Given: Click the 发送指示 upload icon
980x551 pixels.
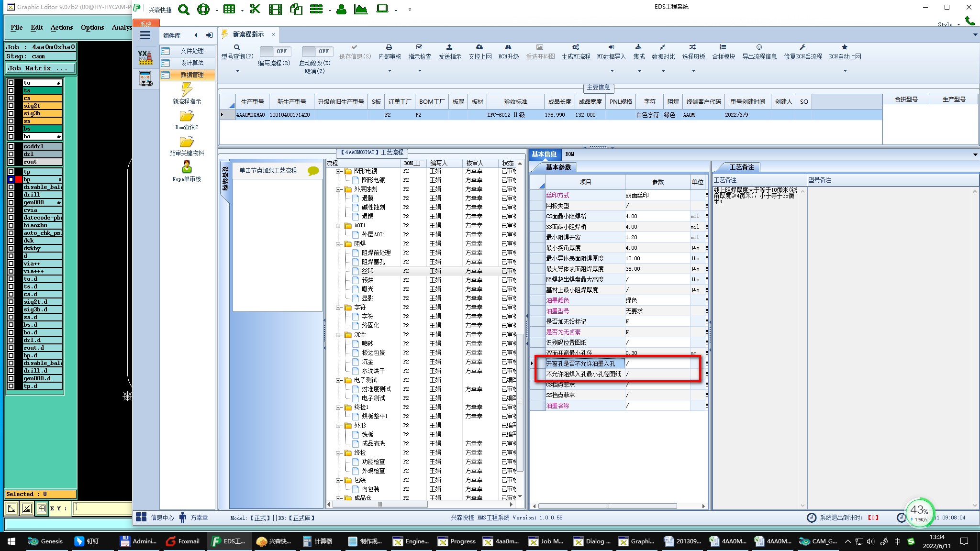Looking at the screenshot, I should (x=449, y=47).
